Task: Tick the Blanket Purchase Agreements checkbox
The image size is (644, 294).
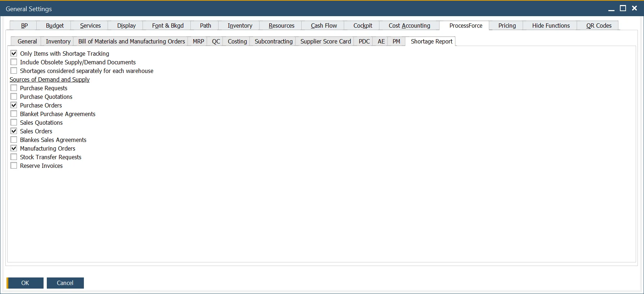Action: pyautogui.click(x=14, y=114)
